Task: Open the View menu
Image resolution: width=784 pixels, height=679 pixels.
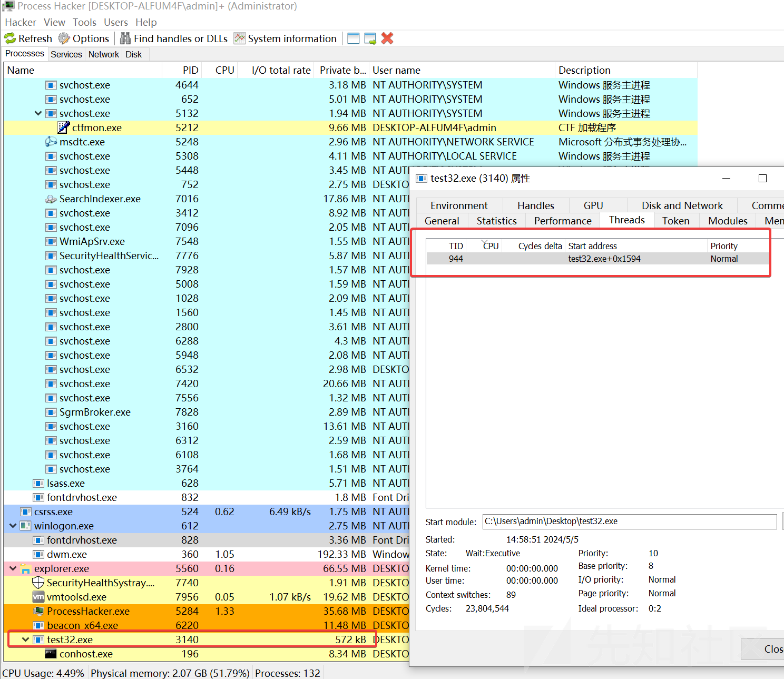Action: point(55,22)
